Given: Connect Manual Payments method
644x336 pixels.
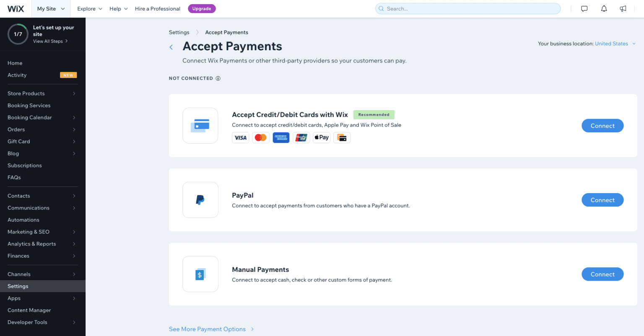Looking at the screenshot, I should click(602, 274).
